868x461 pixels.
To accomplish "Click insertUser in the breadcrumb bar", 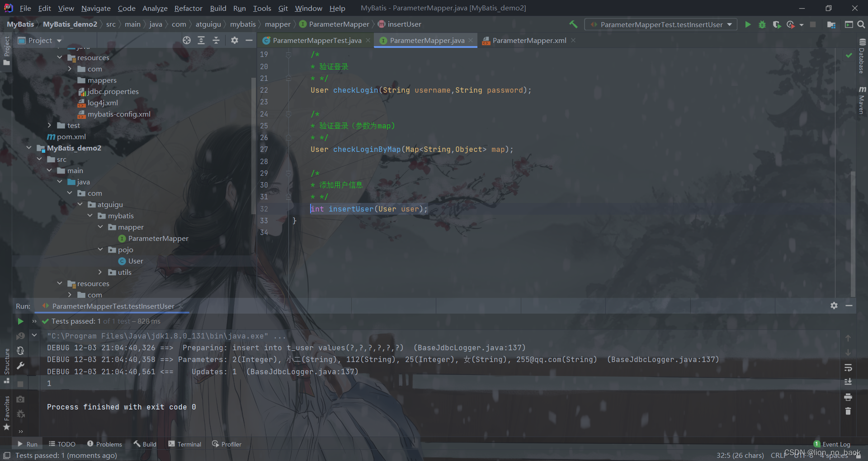I will [404, 24].
